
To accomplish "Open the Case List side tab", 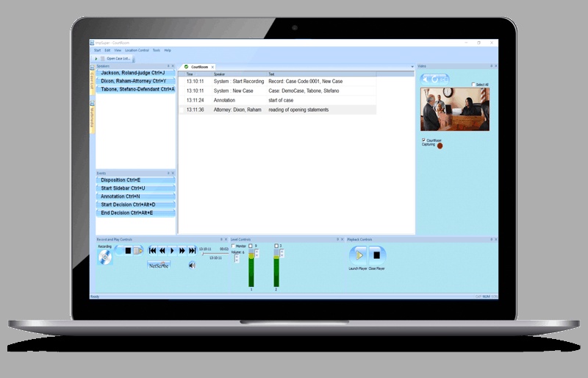I will 93,81.
